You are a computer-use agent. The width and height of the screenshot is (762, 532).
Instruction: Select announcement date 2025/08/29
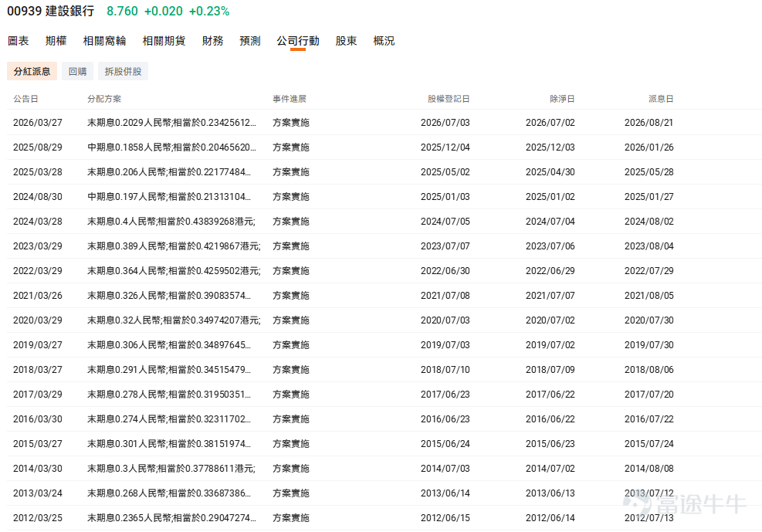[38, 147]
